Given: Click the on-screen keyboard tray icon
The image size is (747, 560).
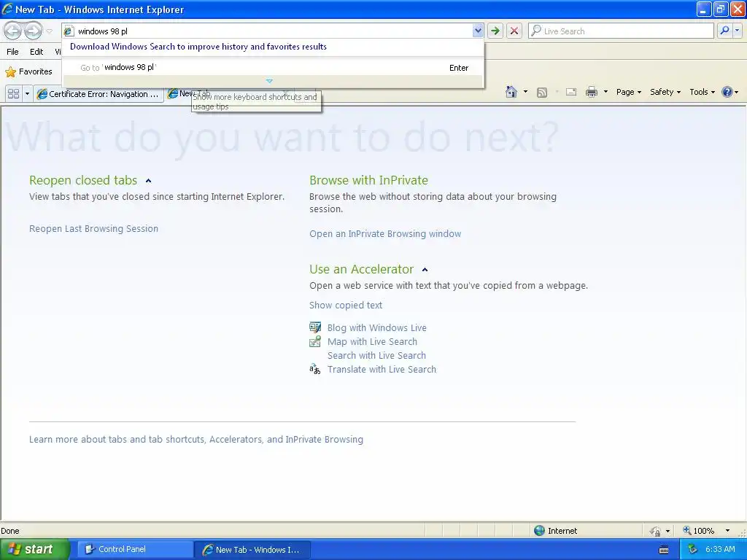Looking at the screenshot, I should [664, 550].
